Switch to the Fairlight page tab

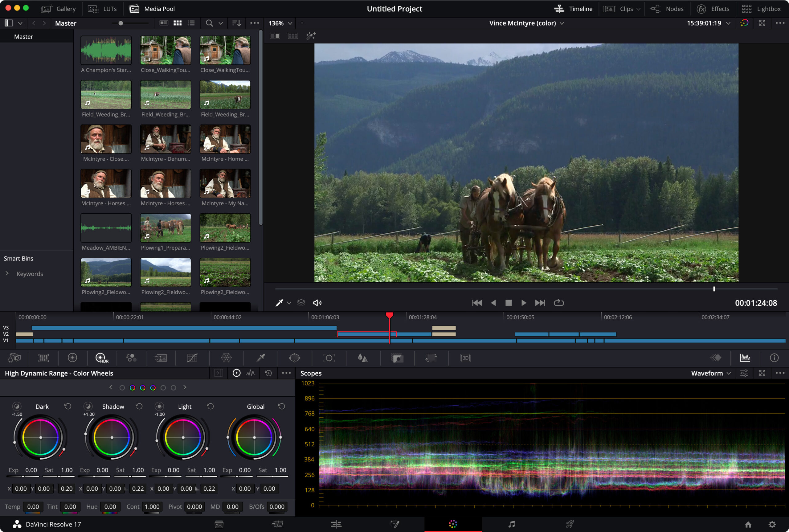click(x=512, y=524)
